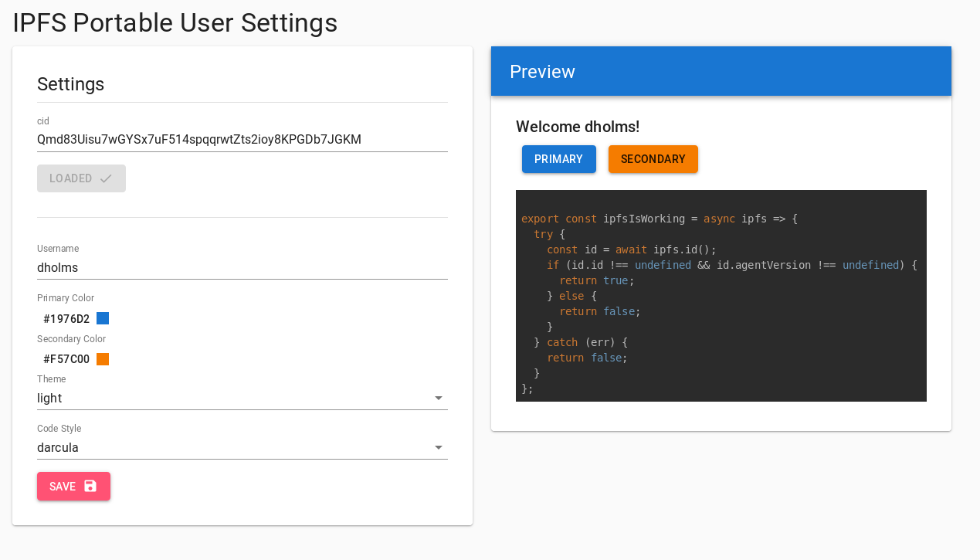Viewport: 980px width, 560px height.
Task: Click the #1976D2 hex value
Action: click(66, 319)
